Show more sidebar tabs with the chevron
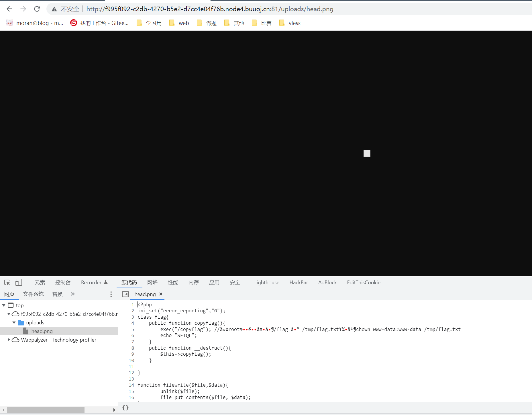Screen dimensions: 532x415 point(73,294)
